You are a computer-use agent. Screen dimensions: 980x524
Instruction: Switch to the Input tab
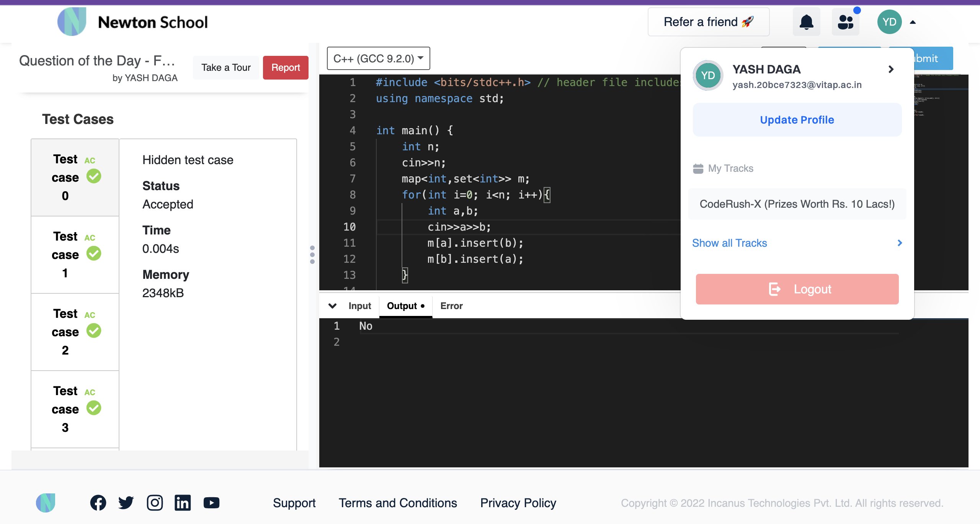(x=359, y=306)
